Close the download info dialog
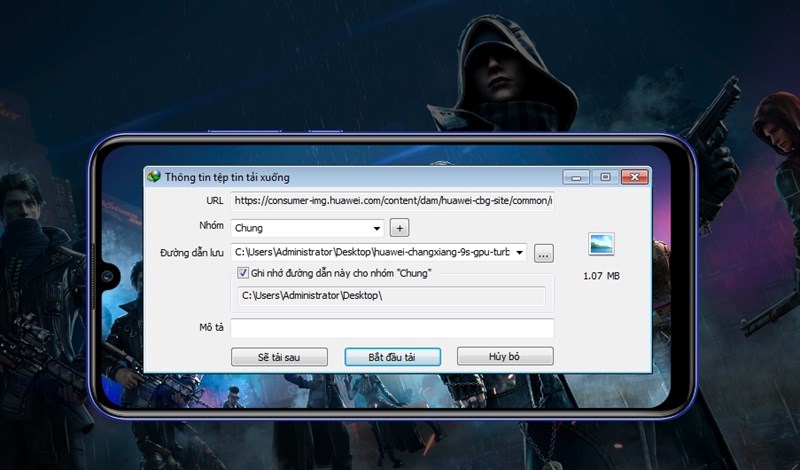Screen dimensions: 800x470 coord(635,177)
